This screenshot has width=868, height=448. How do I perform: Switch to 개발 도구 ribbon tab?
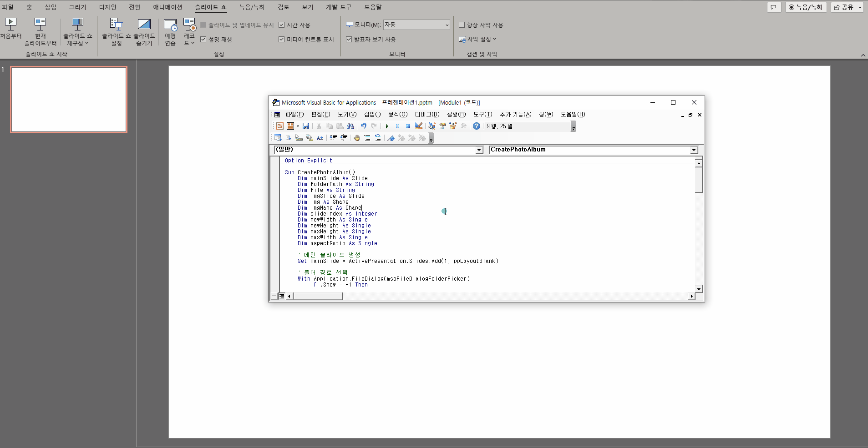(339, 7)
